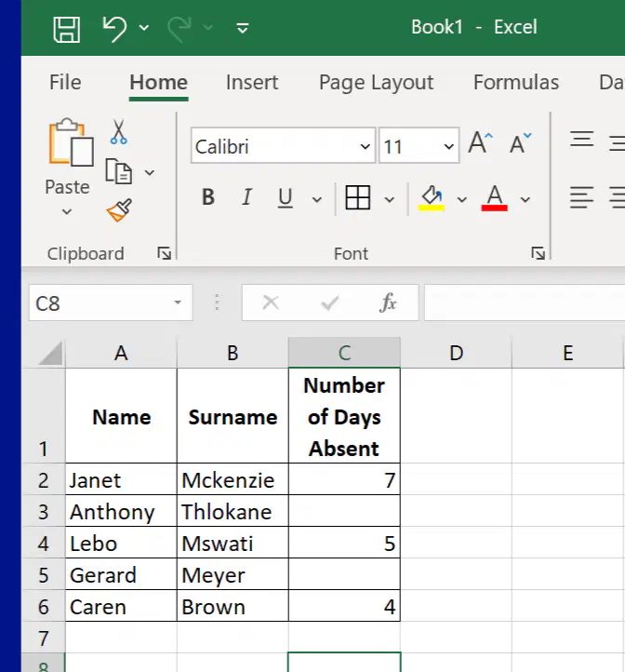Screen dimensions: 625x672
Task: Select the Mswati cell
Action: tap(233, 543)
